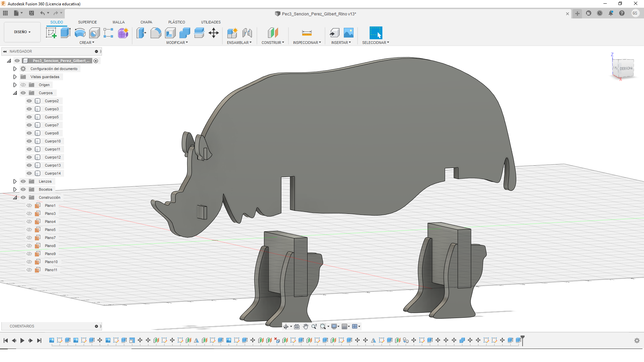The height and width of the screenshot is (362, 644).
Task: Hide Cuerpo7 using its eye icon
Action: (x=29, y=125)
